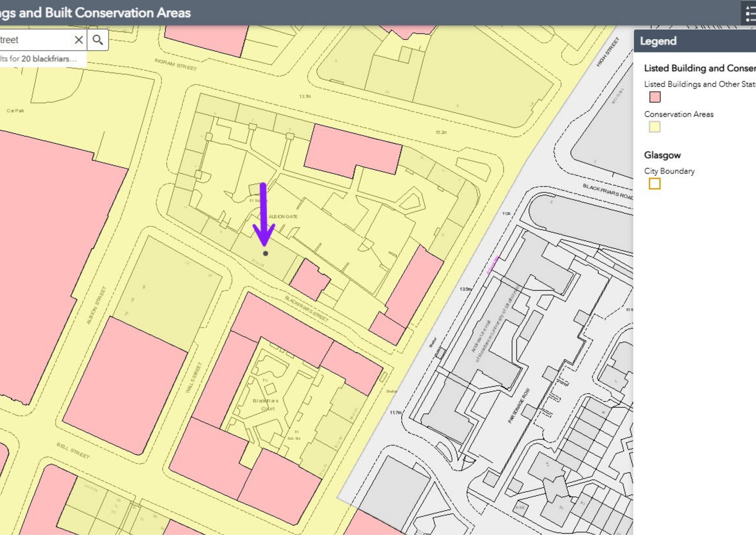The height and width of the screenshot is (535, 756).
Task: Clear the search box text
Action: tap(79, 40)
